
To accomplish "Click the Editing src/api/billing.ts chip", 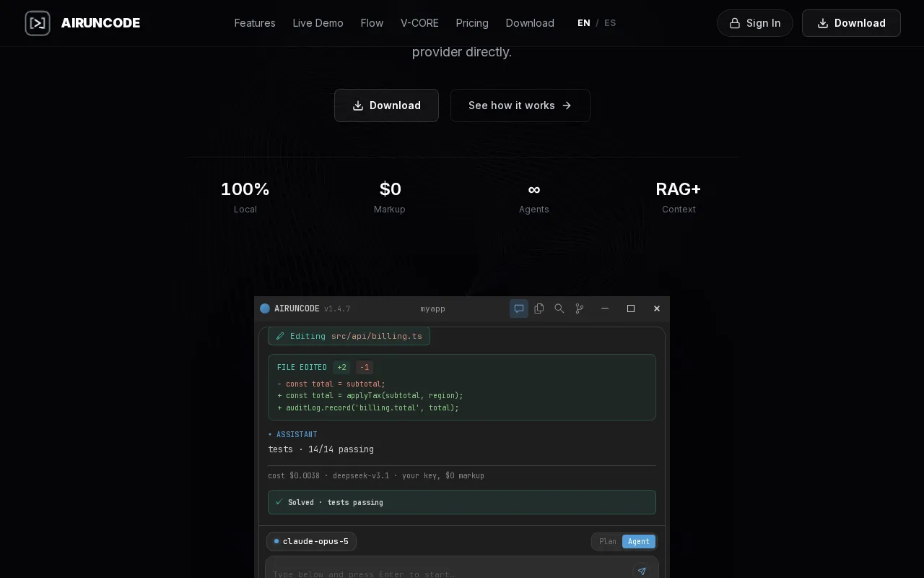I will click(x=349, y=336).
